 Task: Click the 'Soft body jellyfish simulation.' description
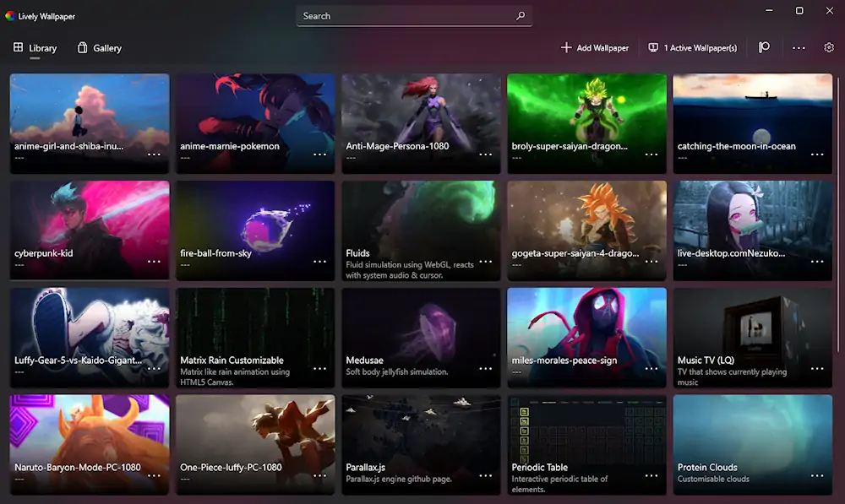(x=396, y=372)
